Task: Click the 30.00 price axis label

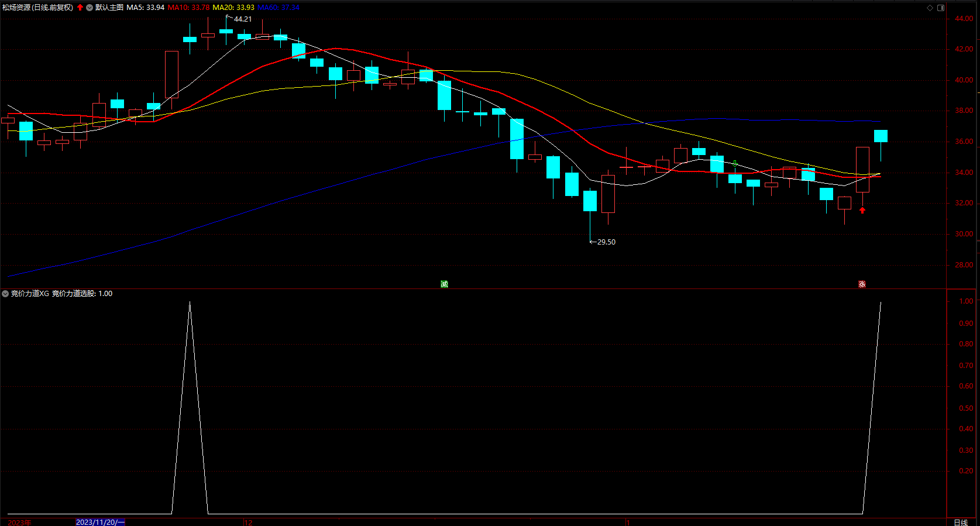Action: click(964, 234)
